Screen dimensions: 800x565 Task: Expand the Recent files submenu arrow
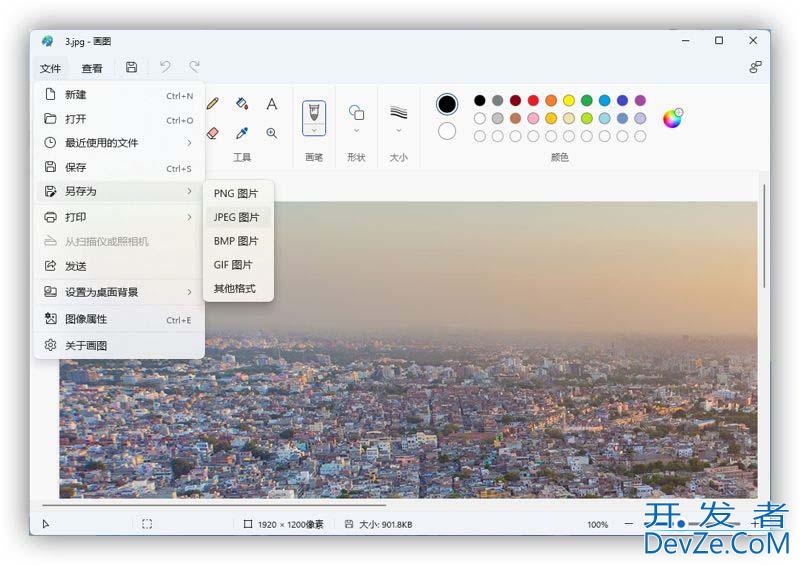click(x=189, y=143)
